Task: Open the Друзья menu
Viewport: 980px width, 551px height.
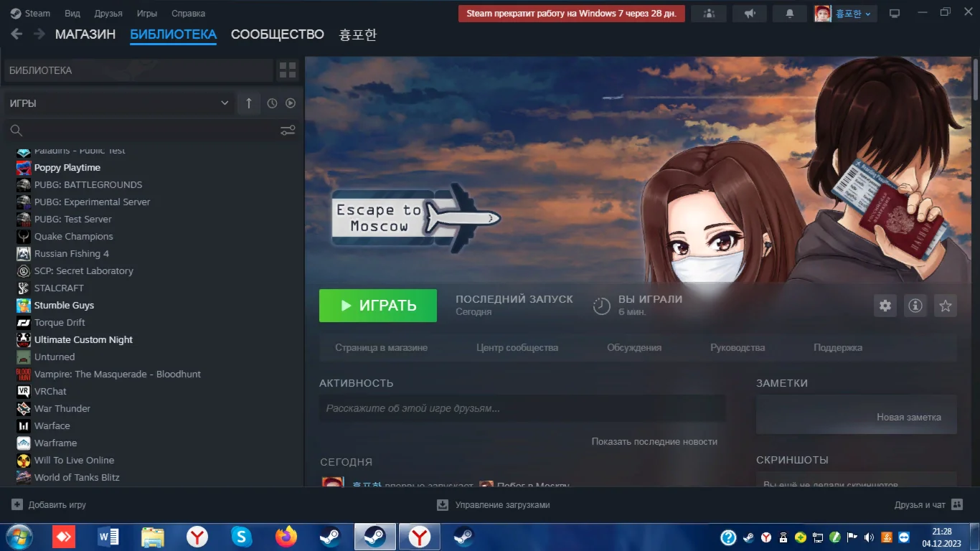Action: [x=108, y=14]
